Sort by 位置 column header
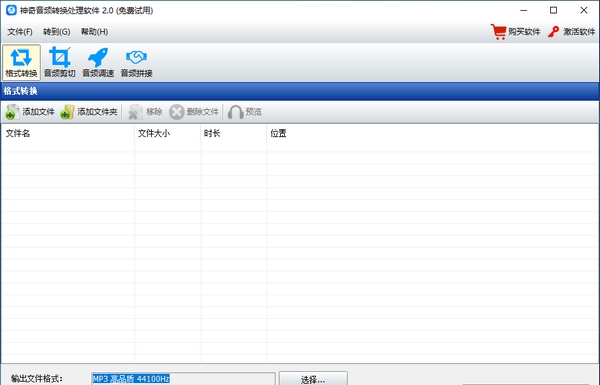This screenshot has width=600, height=385. 432,133
